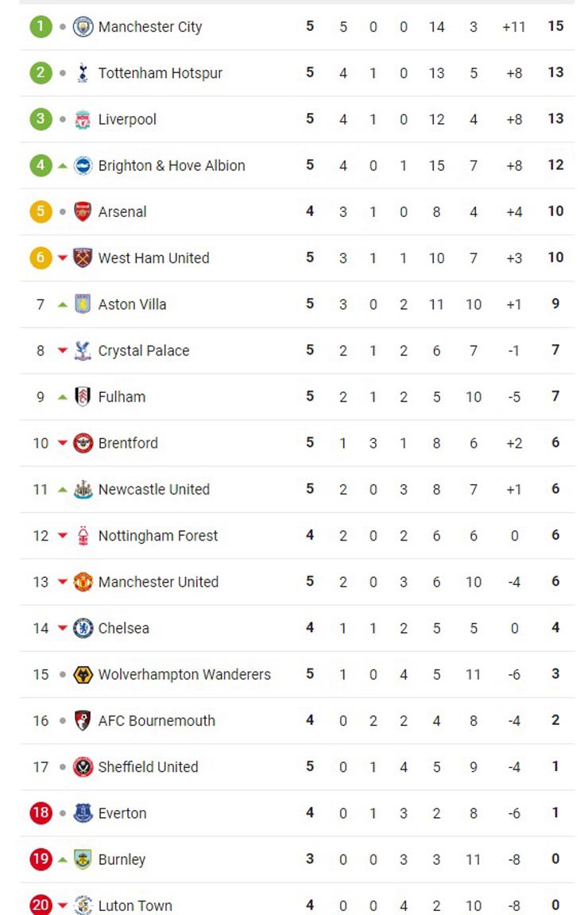
Task: Click the Arsenal cannon crest icon
Action: 83,211
